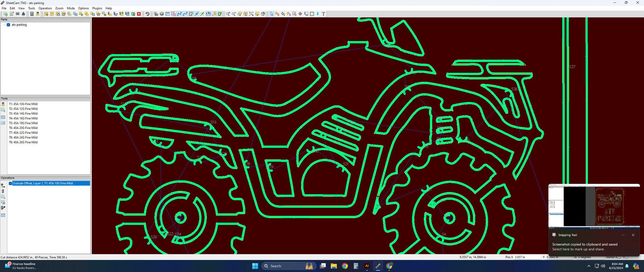Select tool 'T7: 40A 22G Fine Mild'
This screenshot has width=644, height=272.
pos(23,133)
